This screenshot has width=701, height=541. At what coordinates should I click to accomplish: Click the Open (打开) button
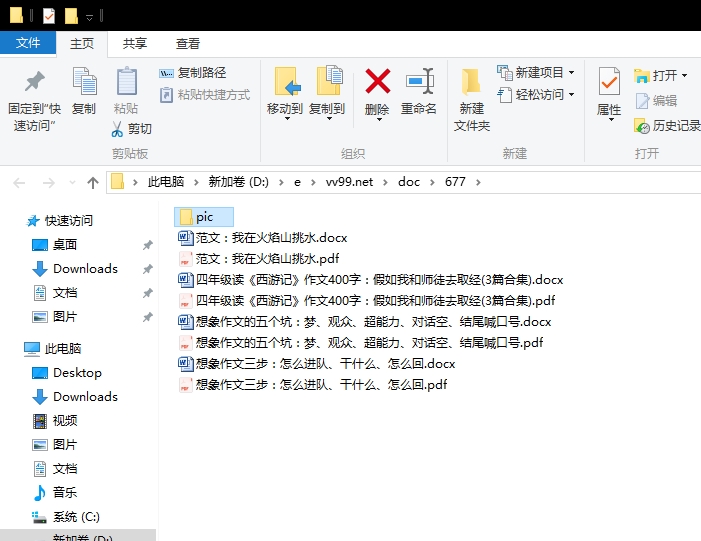tap(655, 76)
